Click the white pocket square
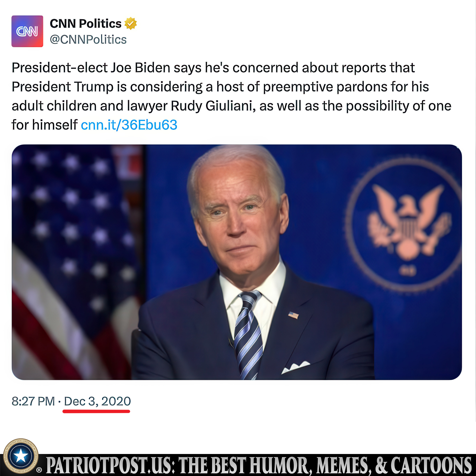This screenshot has height=476, width=476. click(x=296, y=367)
